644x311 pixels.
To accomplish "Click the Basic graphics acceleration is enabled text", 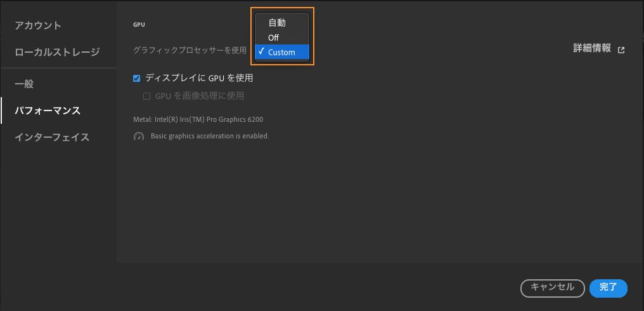I will coord(210,136).
